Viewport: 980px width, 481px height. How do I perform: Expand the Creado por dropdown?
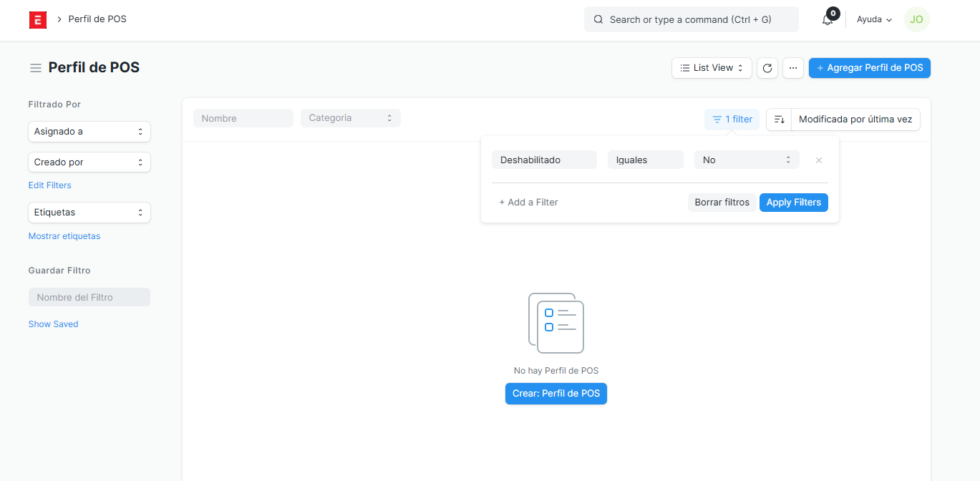pos(89,162)
